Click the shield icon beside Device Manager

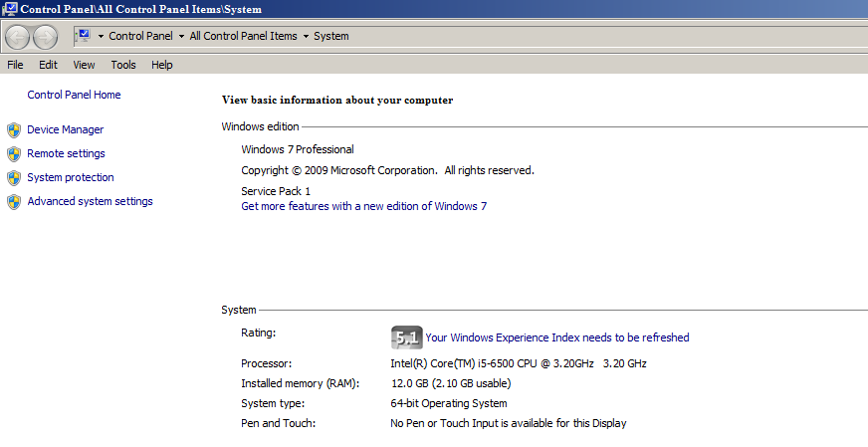pyautogui.click(x=14, y=130)
